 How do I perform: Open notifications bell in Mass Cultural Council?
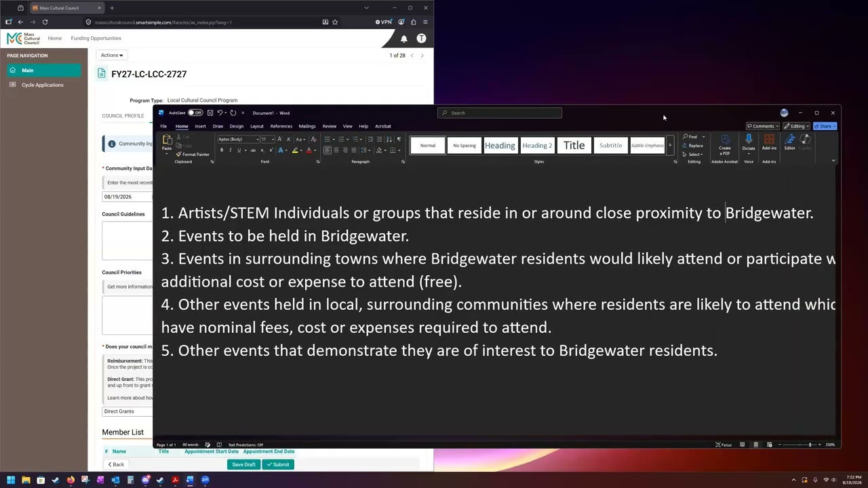[x=404, y=39]
